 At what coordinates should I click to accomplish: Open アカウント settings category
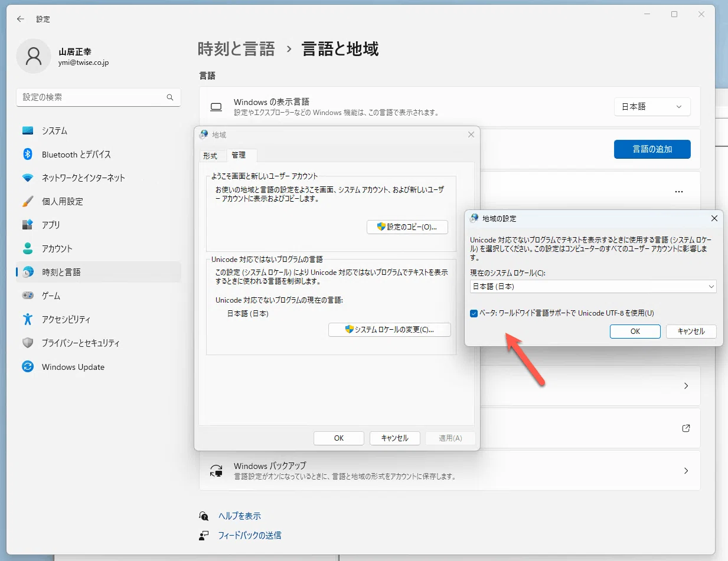tap(99, 249)
